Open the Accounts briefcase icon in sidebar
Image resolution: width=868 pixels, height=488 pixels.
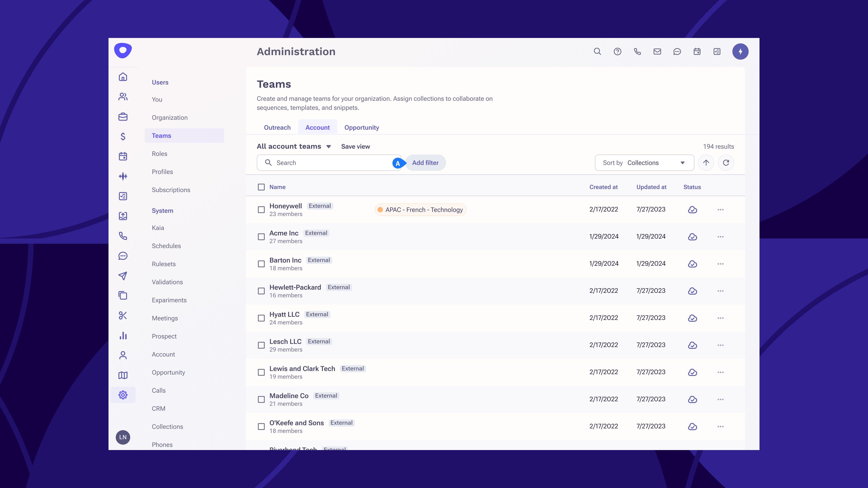123,117
